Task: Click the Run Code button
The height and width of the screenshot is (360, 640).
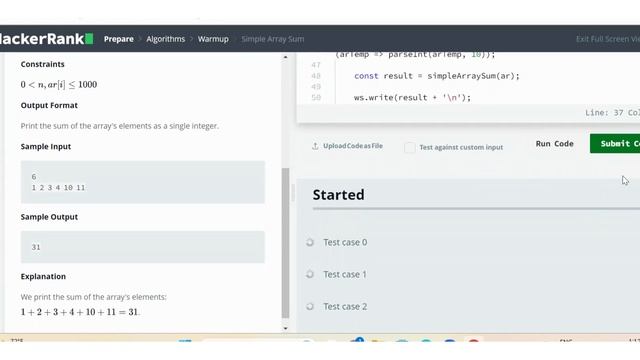Action: coord(554,144)
